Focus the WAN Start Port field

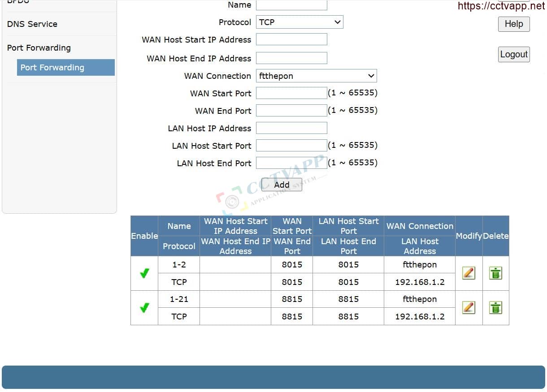[x=291, y=93]
